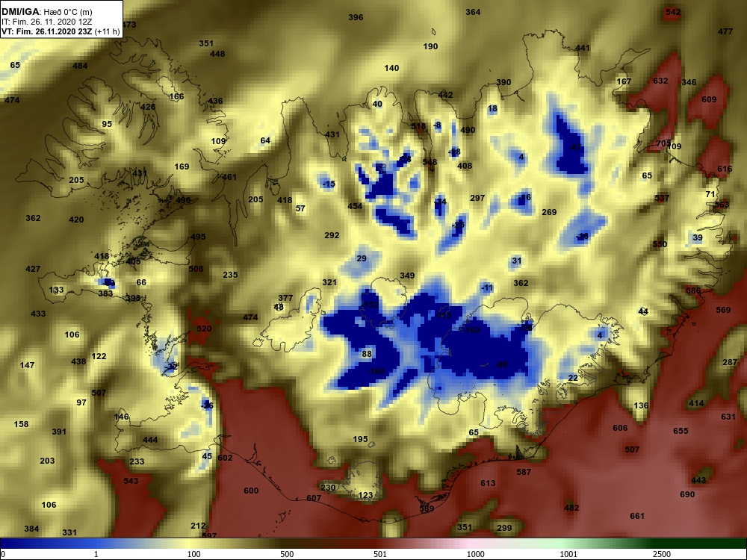Screen dimensions: 747x560
Task: Click the map value 123
Action: tap(365, 495)
